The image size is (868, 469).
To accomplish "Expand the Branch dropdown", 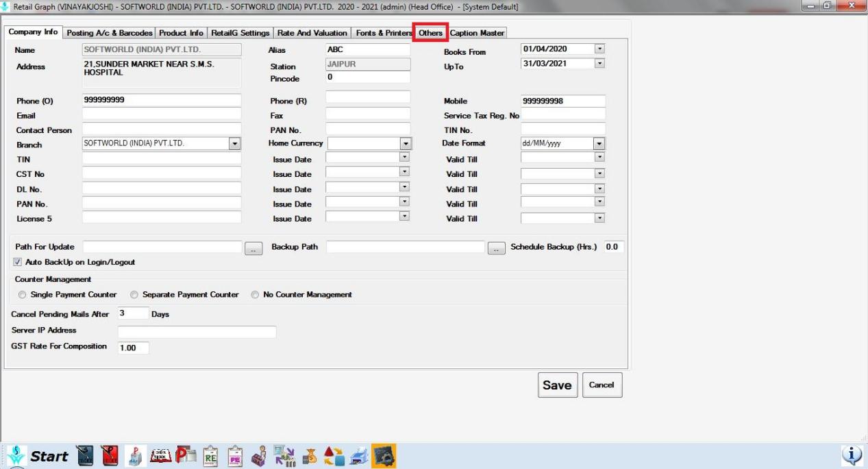I will point(235,145).
